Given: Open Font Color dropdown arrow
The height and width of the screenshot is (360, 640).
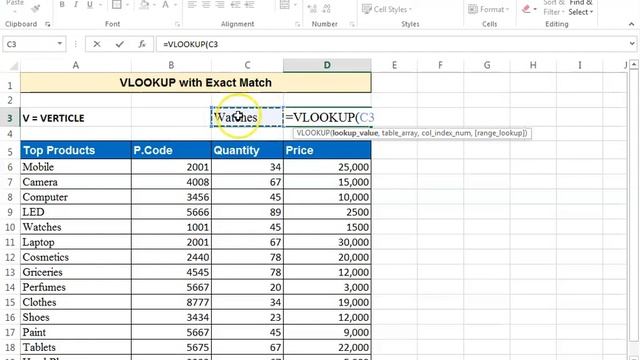Looking at the screenshot, I should 176,5.
